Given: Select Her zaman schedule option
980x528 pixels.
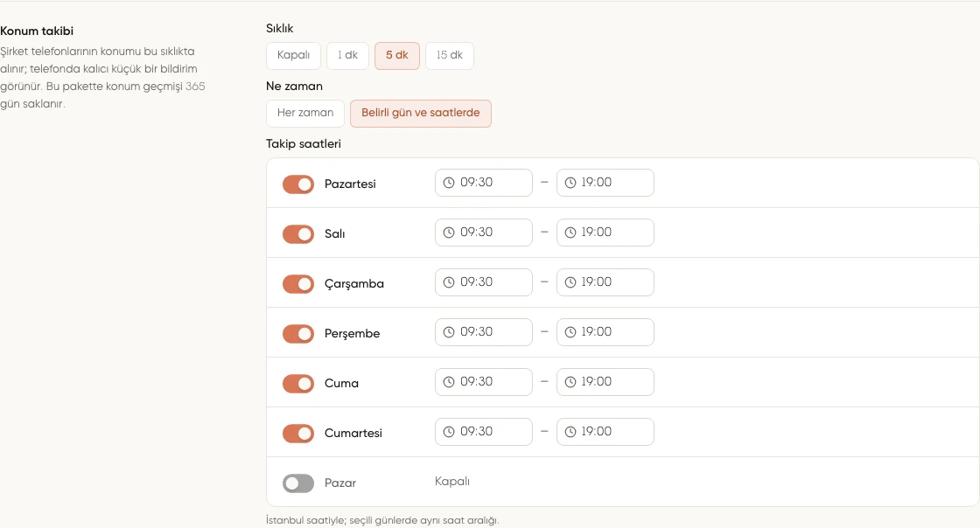Looking at the screenshot, I should [305, 114].
